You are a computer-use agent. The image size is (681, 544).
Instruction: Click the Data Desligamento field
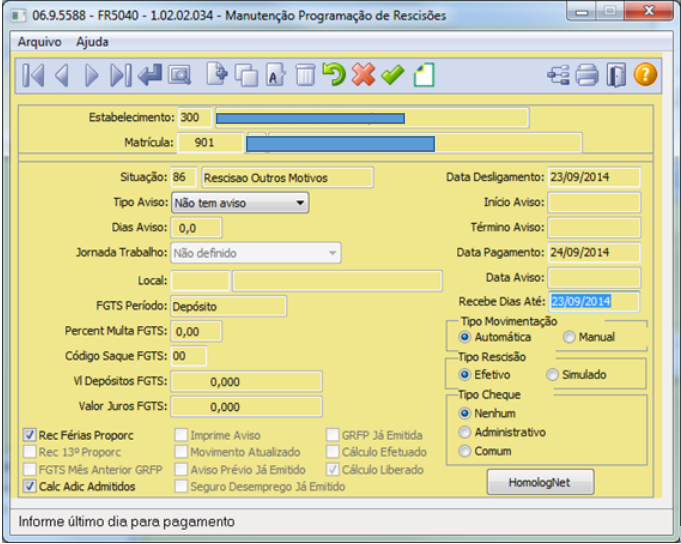point(594,178)
